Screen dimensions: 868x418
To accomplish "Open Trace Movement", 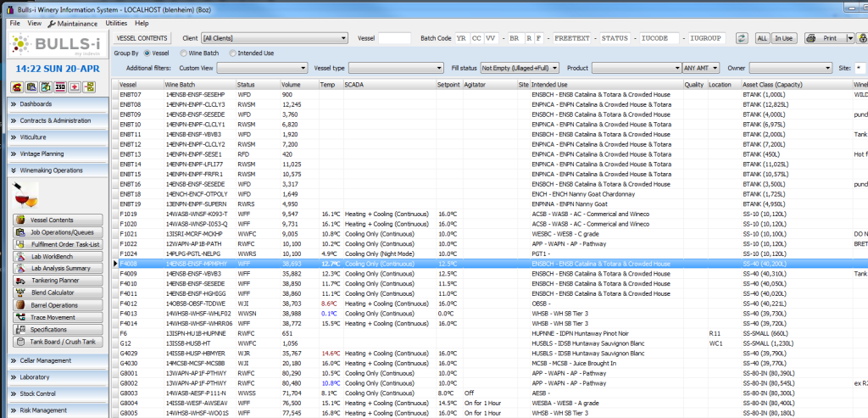I will (x=58, y=317).
